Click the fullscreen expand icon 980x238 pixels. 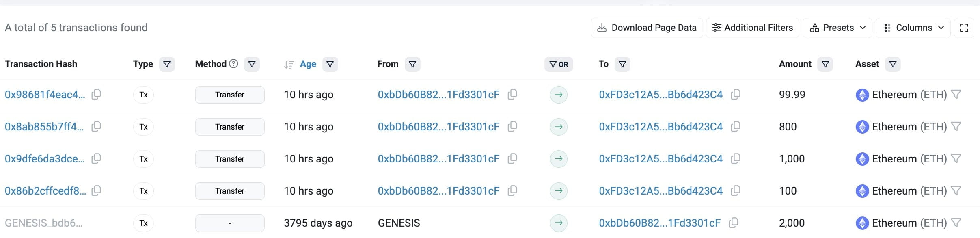964,28
